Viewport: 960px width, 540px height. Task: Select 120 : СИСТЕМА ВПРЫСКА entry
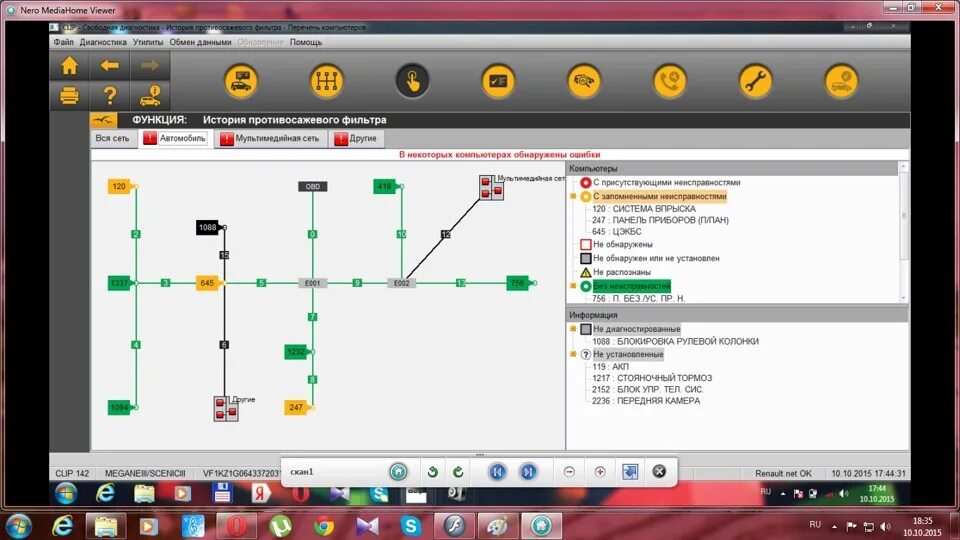tap(643, 209)
